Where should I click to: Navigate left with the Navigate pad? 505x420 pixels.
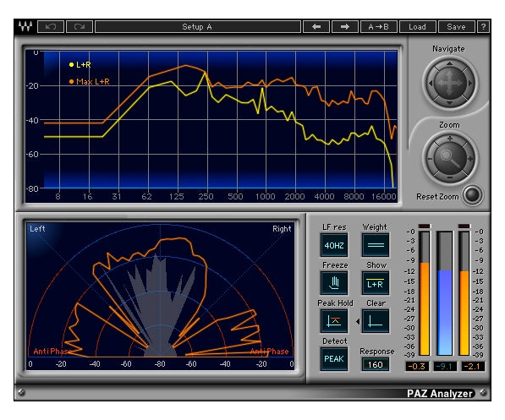(430, 83)
